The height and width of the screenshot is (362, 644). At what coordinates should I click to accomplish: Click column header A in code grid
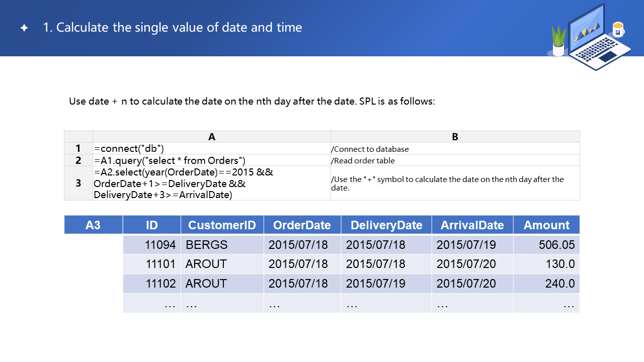pos(211,137)
